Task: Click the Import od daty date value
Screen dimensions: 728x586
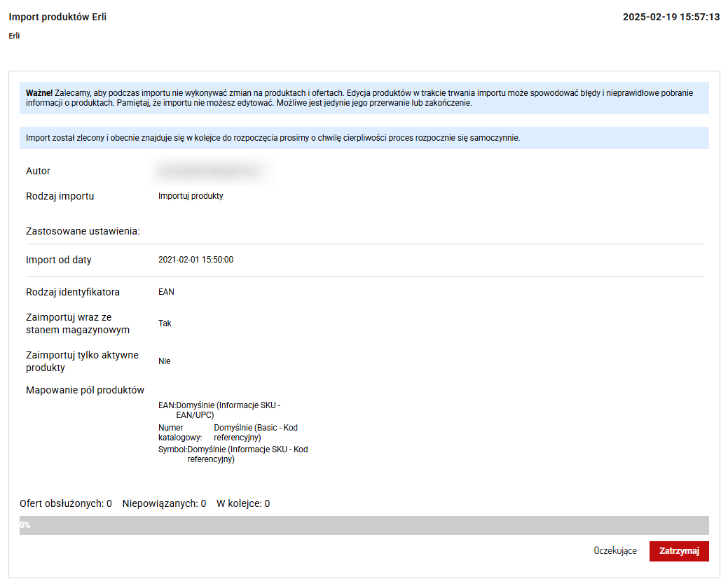Action: coord(195,260)
